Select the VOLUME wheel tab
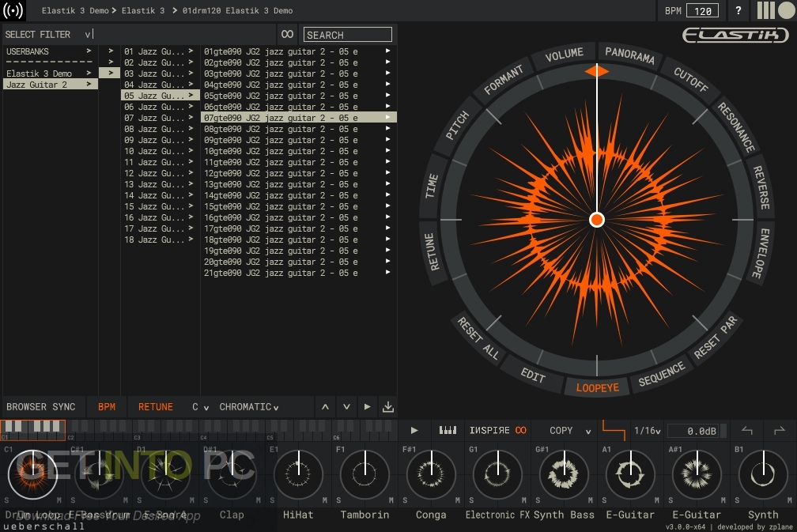 click(564, 55)
